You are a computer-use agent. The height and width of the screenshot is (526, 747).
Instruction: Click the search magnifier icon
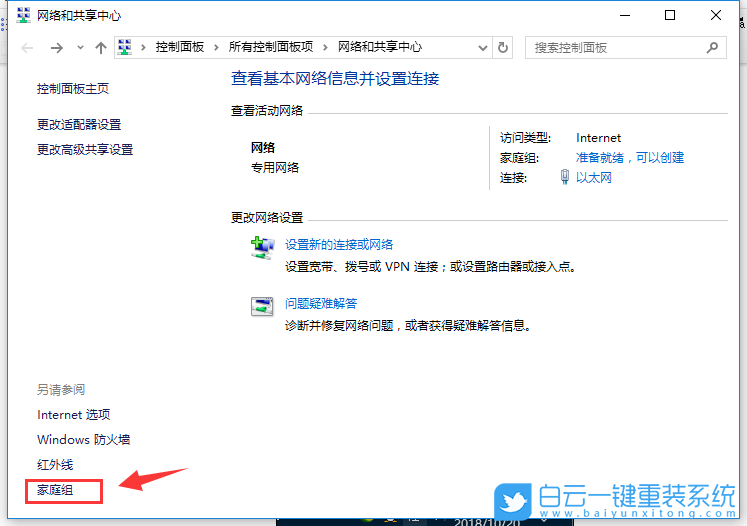click(x=712, y=48)
